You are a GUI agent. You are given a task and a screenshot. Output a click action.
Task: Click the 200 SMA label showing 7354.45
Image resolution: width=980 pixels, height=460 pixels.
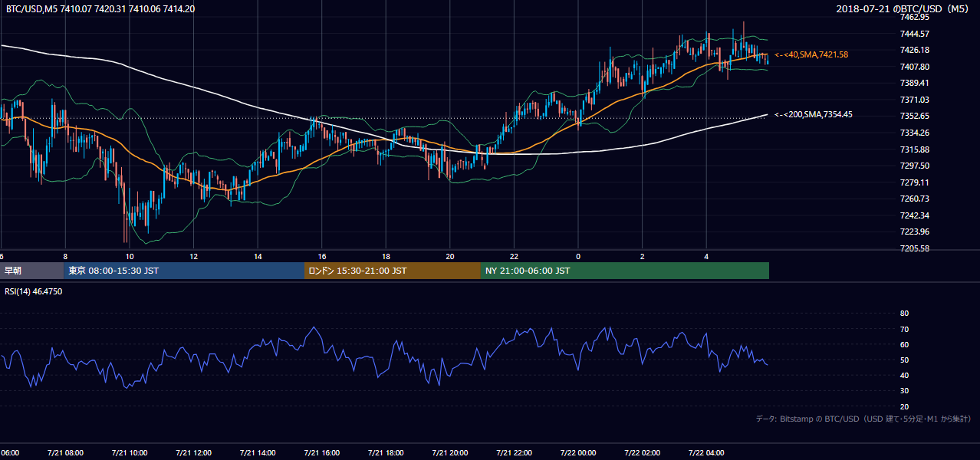[814, 114]
